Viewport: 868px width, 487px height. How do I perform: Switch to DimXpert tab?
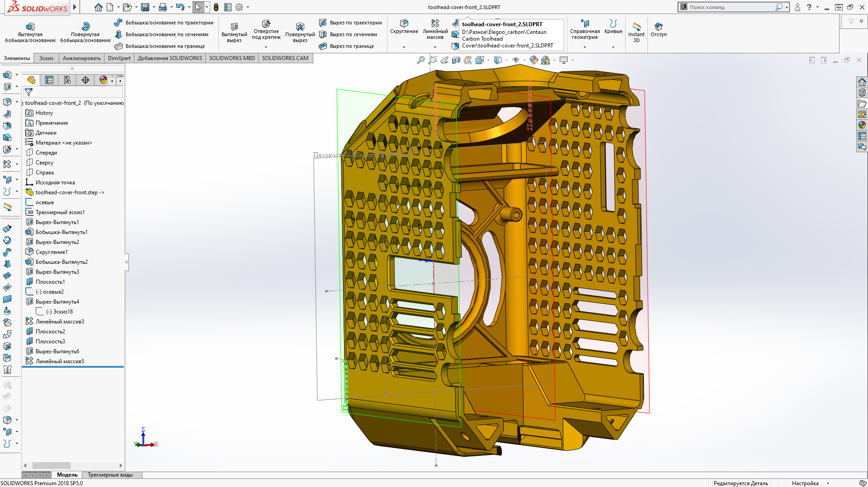[x=119, y=58]
